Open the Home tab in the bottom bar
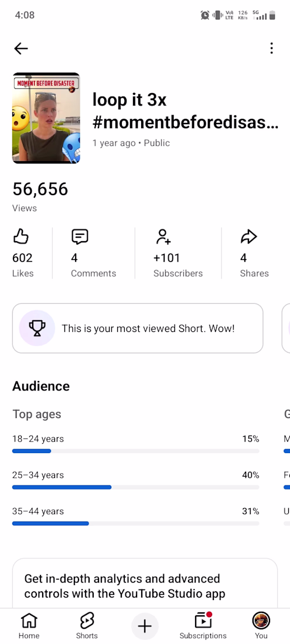This screenshot has height=644, width=290. point(29,626)
